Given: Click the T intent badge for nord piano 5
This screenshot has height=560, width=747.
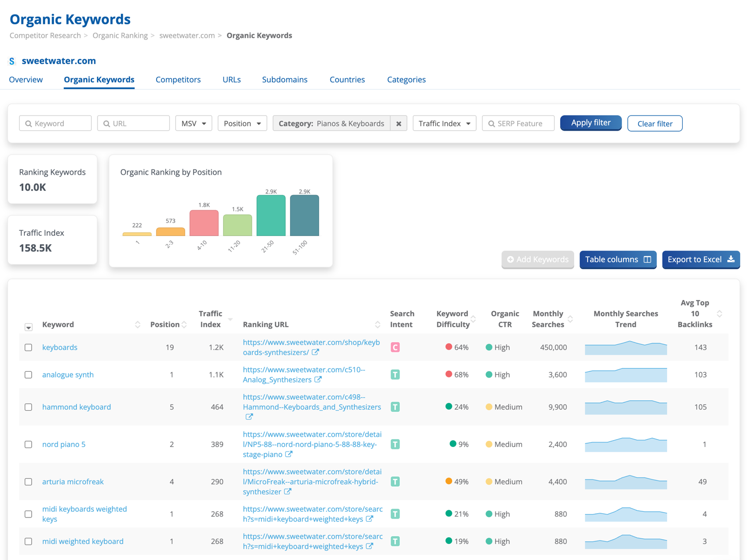Looking at the screenshot, I should 395,444.
